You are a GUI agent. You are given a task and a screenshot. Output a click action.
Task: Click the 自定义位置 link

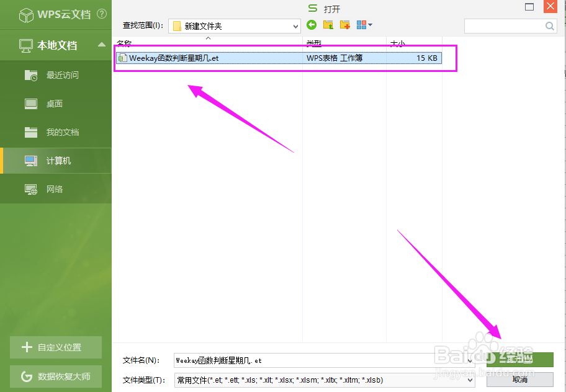[x=55, y=347]
